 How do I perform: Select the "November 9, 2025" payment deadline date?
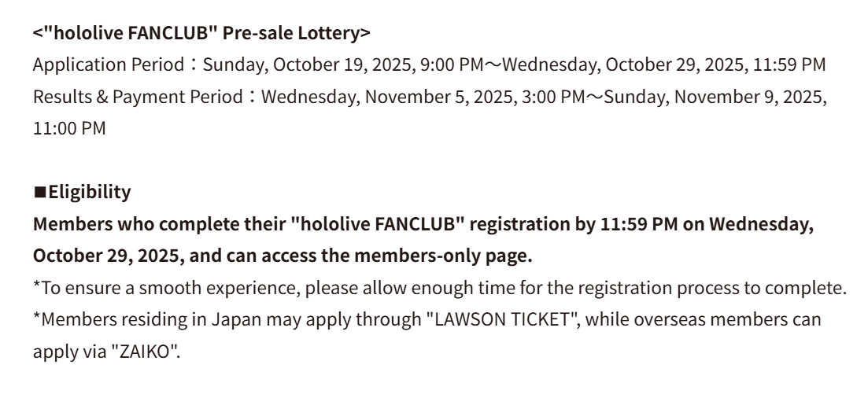click(758, 97)
